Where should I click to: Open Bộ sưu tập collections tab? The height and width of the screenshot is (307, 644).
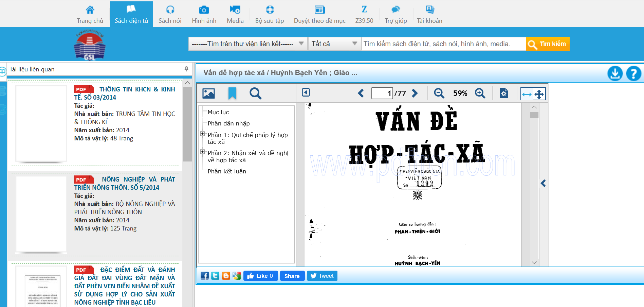click(270, 15)
